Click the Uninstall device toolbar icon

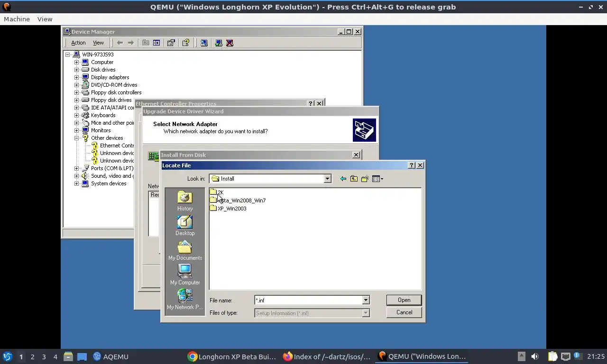[230, 43]
